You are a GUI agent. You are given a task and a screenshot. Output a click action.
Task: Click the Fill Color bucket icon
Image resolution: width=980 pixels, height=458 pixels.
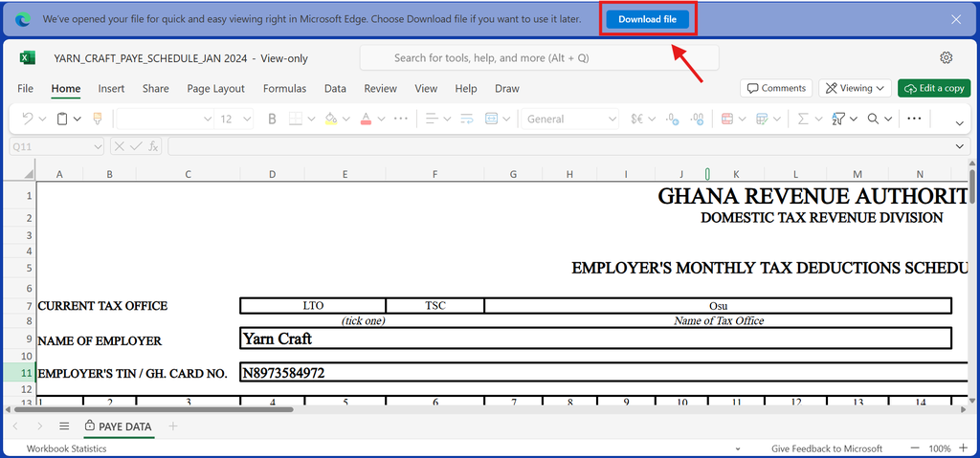click(x=331, y=119)
